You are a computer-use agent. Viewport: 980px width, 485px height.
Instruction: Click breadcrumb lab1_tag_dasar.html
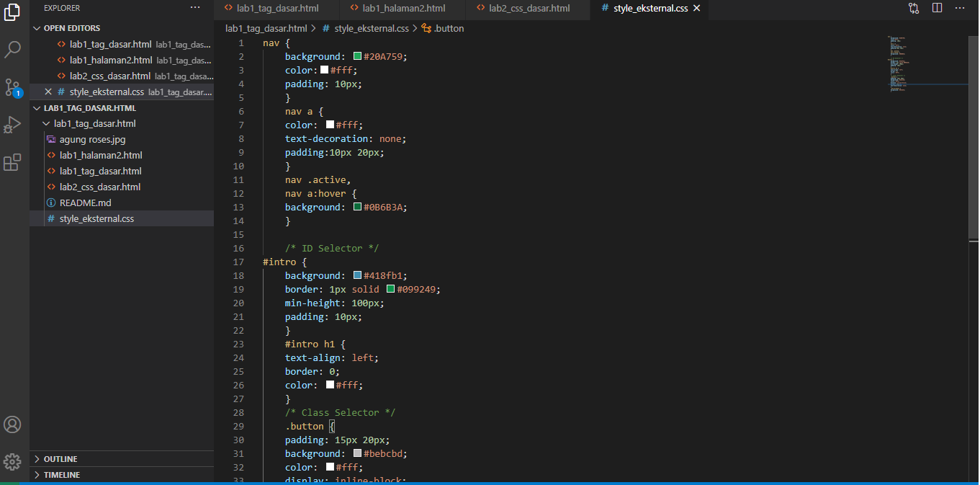coord(266,28)
